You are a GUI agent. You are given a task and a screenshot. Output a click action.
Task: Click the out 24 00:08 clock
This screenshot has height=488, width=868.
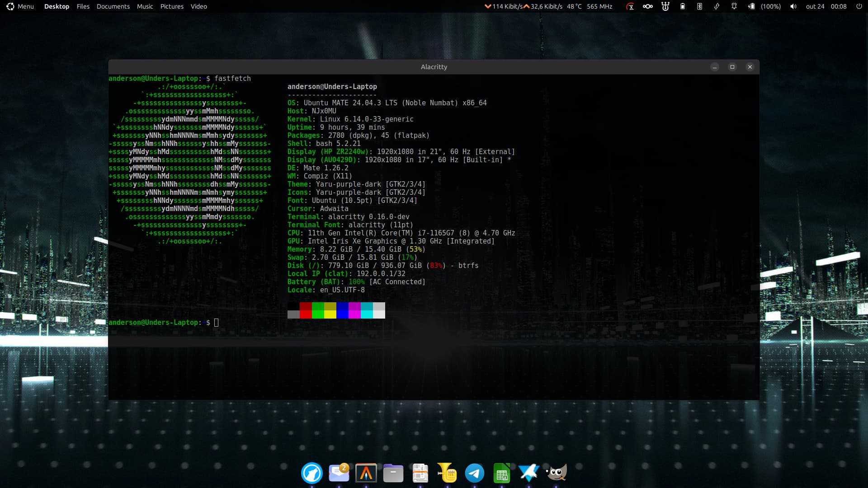coord(826,6)
